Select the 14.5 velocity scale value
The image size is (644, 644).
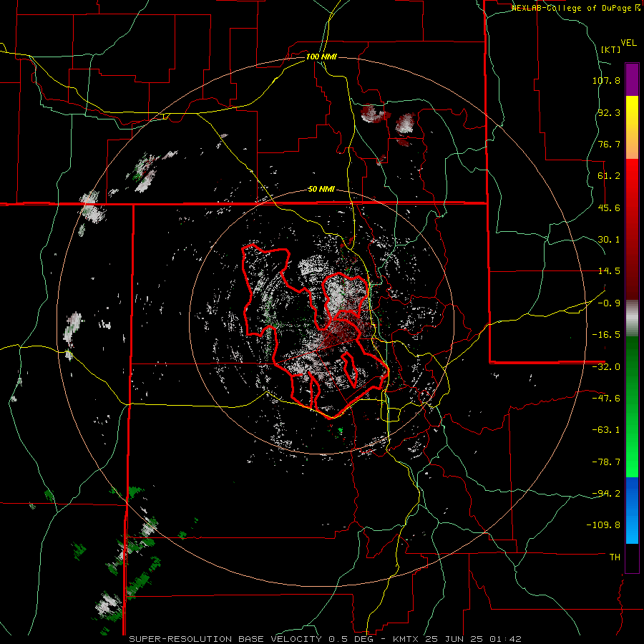[609, 271]
